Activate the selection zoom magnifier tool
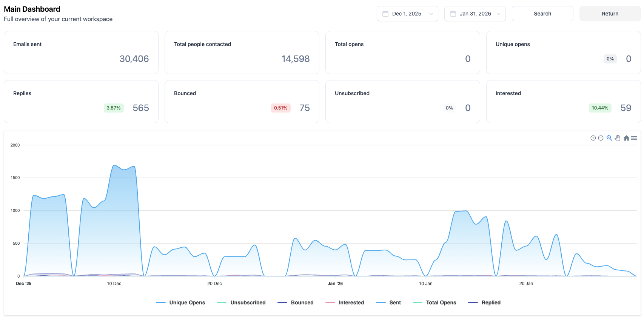 (609, 138)
